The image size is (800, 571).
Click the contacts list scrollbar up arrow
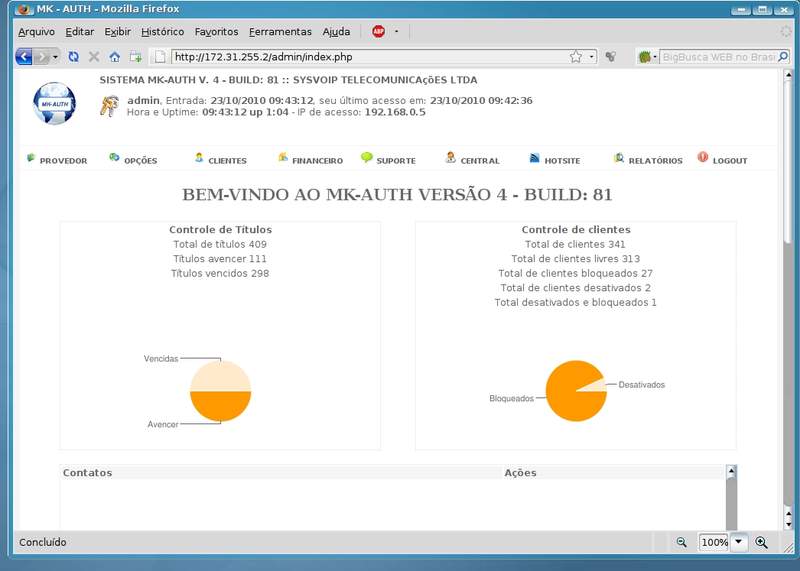(x=731, y=471)
